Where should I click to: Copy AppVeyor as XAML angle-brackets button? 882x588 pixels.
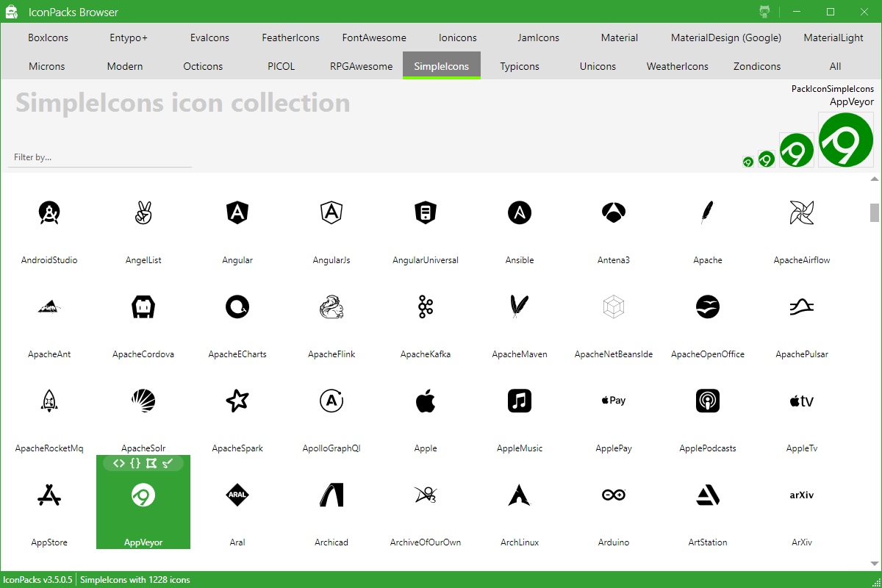tap(119, 463)
